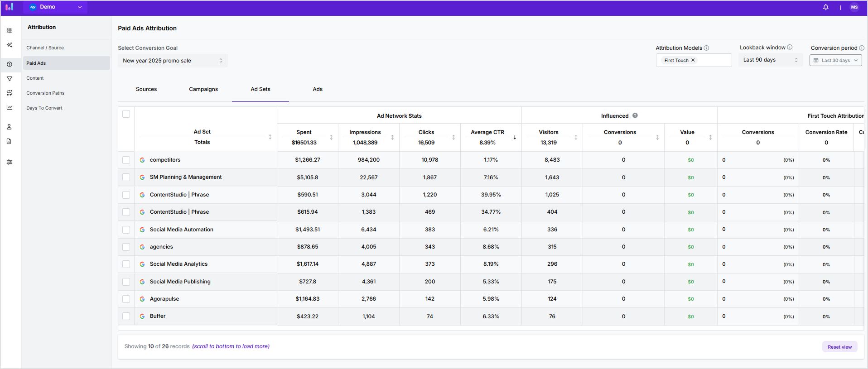Click the line chart icon in sidebar
Viewport: 868px width, 369px height.
9,107
